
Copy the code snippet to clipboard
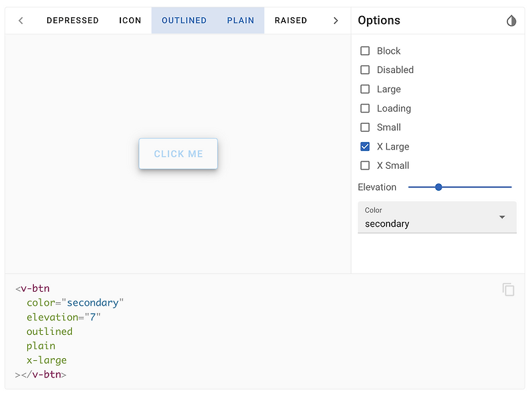[x=509, y=290]
